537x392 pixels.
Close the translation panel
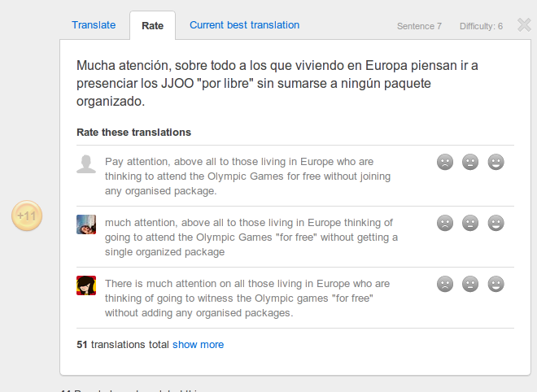(x=524, y=25)
